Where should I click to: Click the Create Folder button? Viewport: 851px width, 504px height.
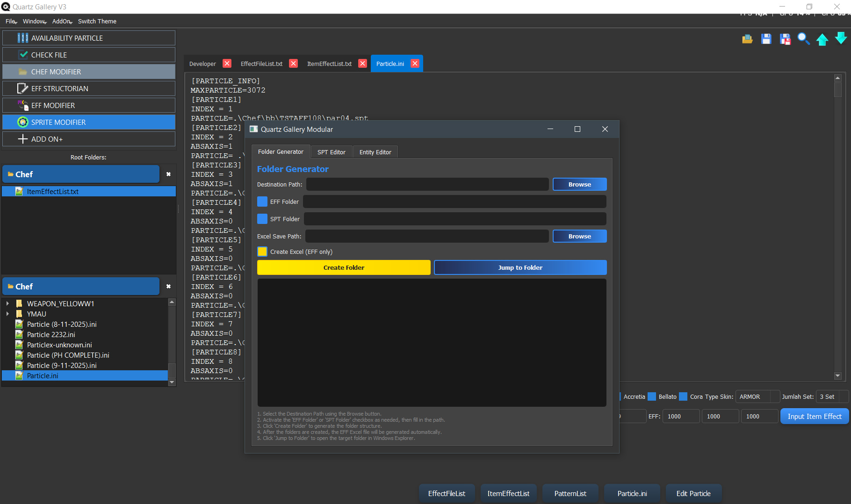click(344, 267)
